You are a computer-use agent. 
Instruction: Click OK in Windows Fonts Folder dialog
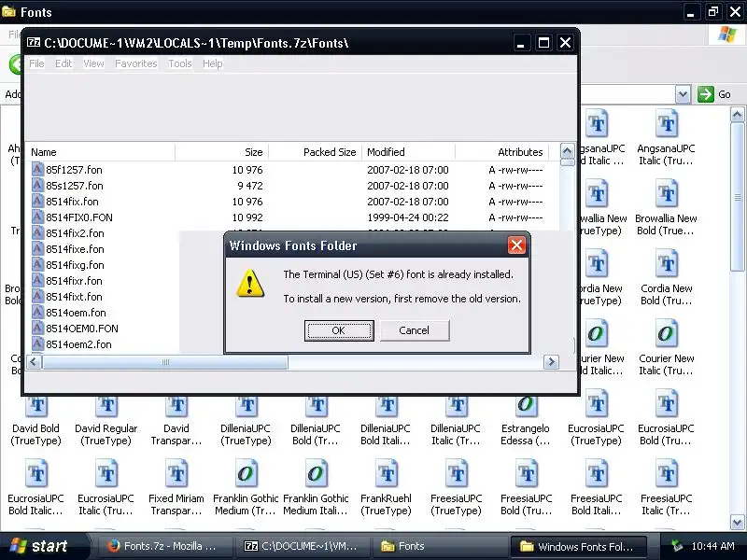pyautogui.click(x=339, y=330)
